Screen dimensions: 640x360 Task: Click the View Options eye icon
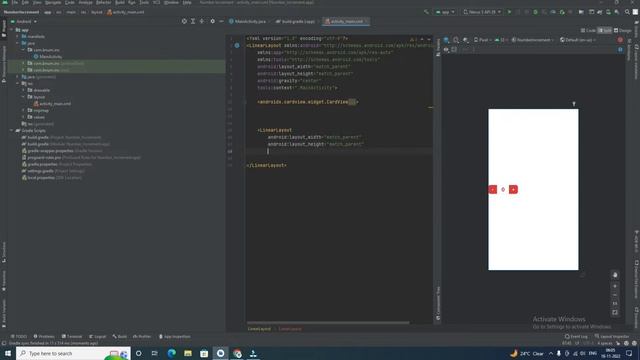point(446,49)
